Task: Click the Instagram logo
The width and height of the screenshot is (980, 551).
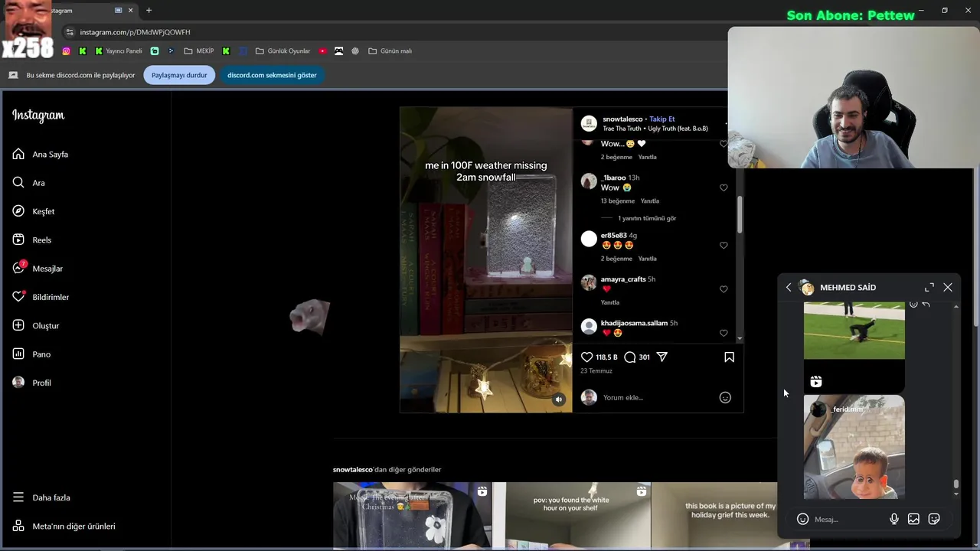Action: pos(38,116)
